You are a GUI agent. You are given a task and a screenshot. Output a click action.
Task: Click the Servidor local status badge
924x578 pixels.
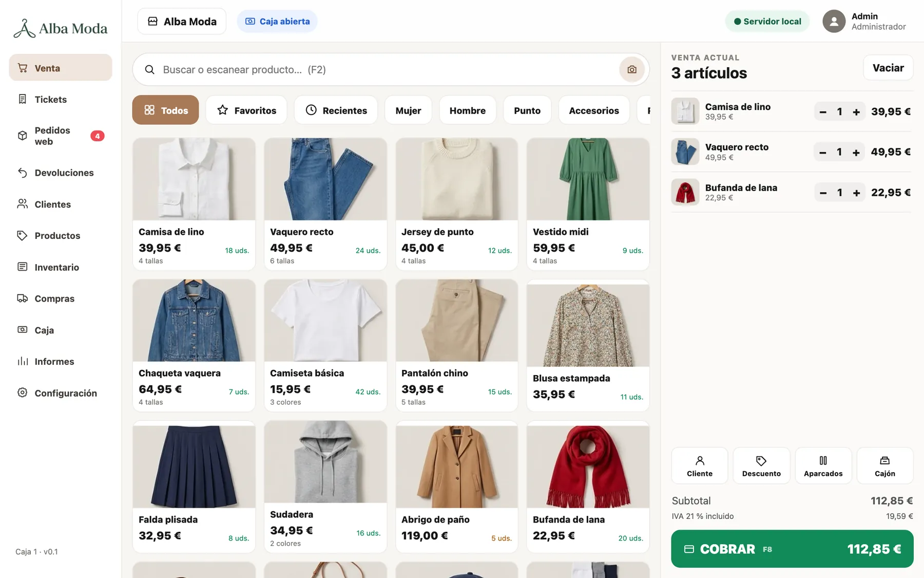pyautogui.click(x=767, y=22)
